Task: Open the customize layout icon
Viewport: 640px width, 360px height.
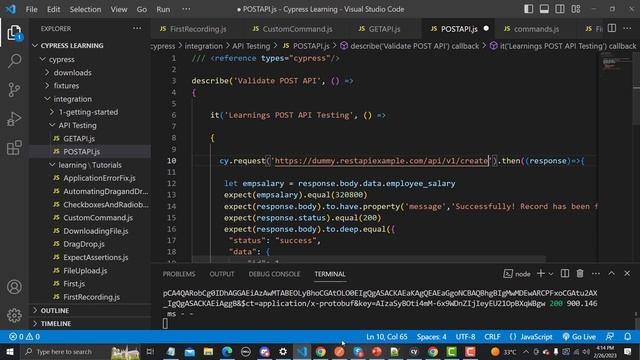Action: [x=576, y=9]
